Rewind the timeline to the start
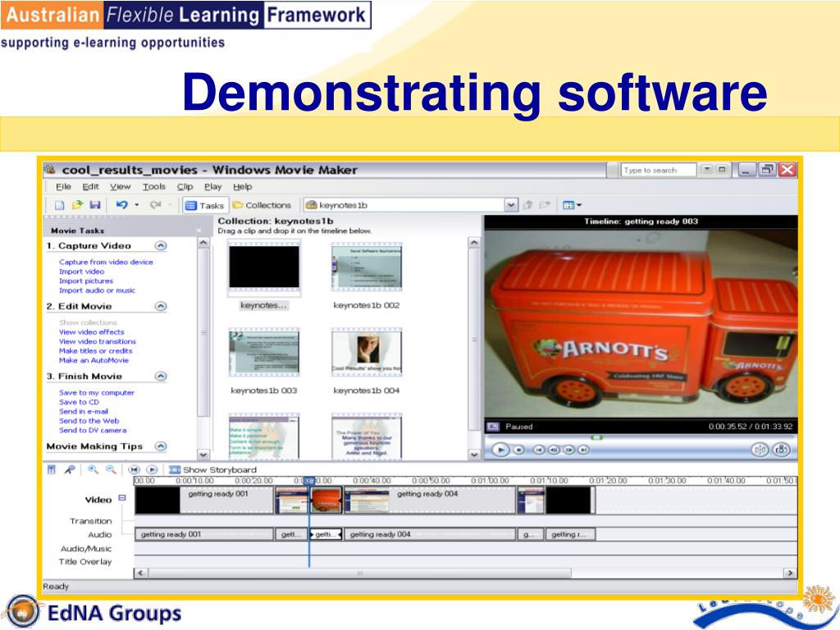This screenshot has height=630, width=840. coord(134,470)
